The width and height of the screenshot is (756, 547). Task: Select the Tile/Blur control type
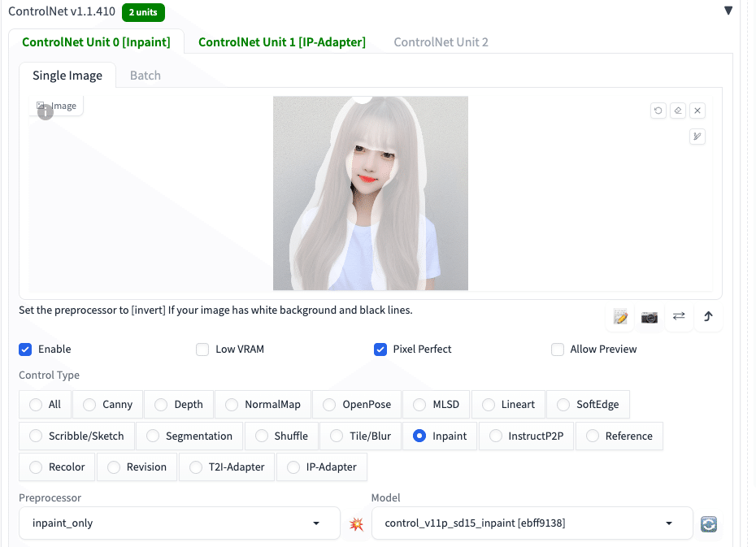click(x=361, y=436)
